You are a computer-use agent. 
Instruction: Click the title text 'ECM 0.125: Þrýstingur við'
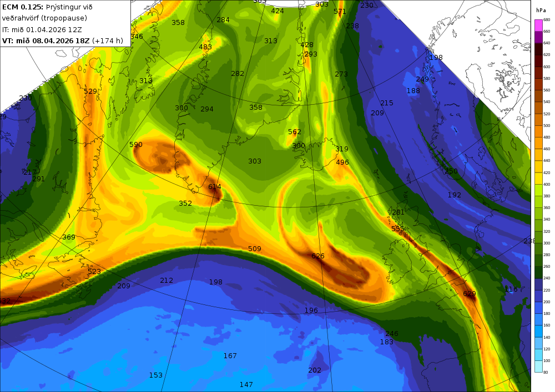pyautogui.click(x=47, y=7)
